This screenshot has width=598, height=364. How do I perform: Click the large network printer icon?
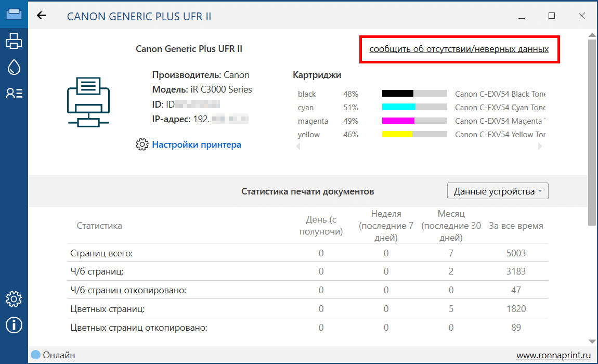tap(88, 102)
